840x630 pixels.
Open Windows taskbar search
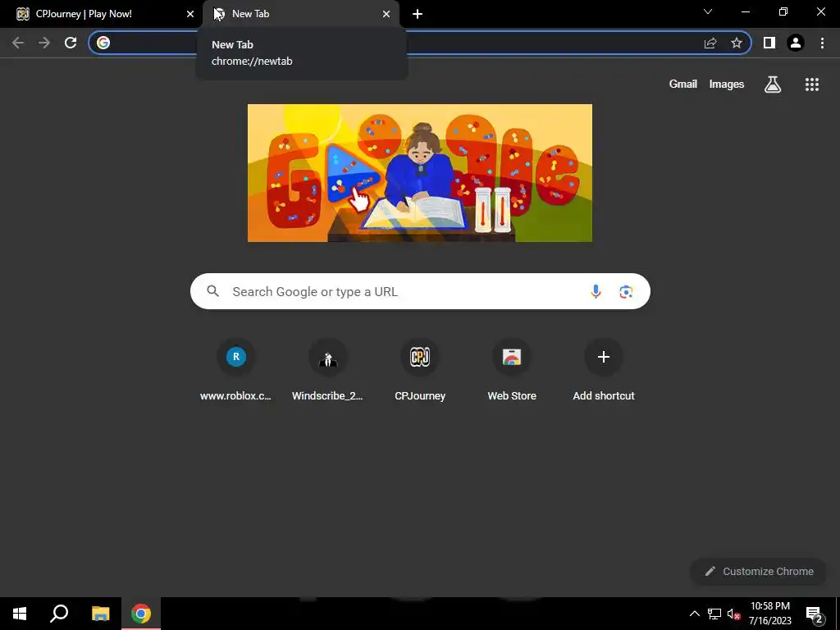pyautogui.click(x=59, y=614)
